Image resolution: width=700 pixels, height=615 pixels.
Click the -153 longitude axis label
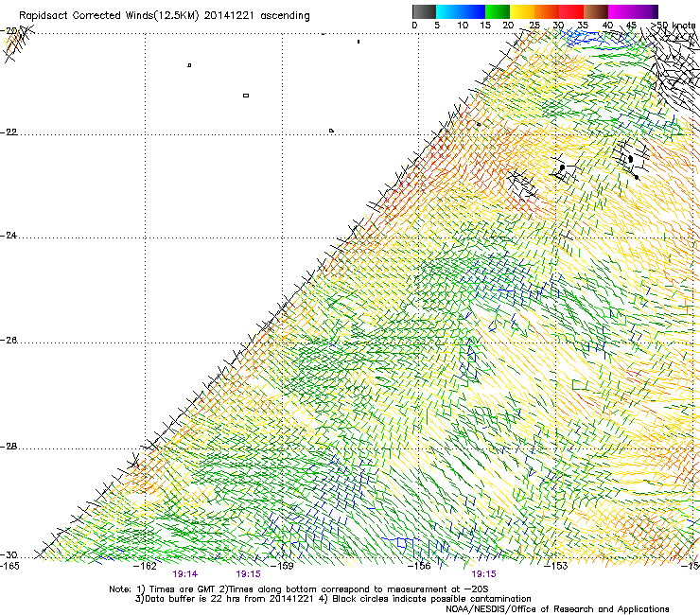[556, 566]
